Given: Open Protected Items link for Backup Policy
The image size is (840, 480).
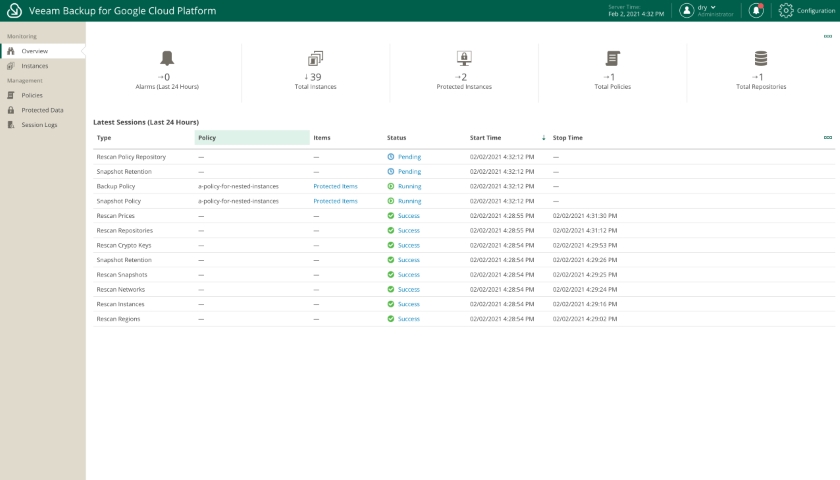Looking at the screenshot, I should (x=335, y=186).
